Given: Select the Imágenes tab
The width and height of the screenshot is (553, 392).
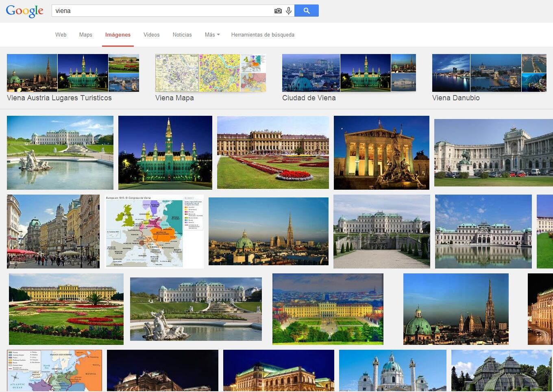Looking at the screenshot, I should point(118,35).
